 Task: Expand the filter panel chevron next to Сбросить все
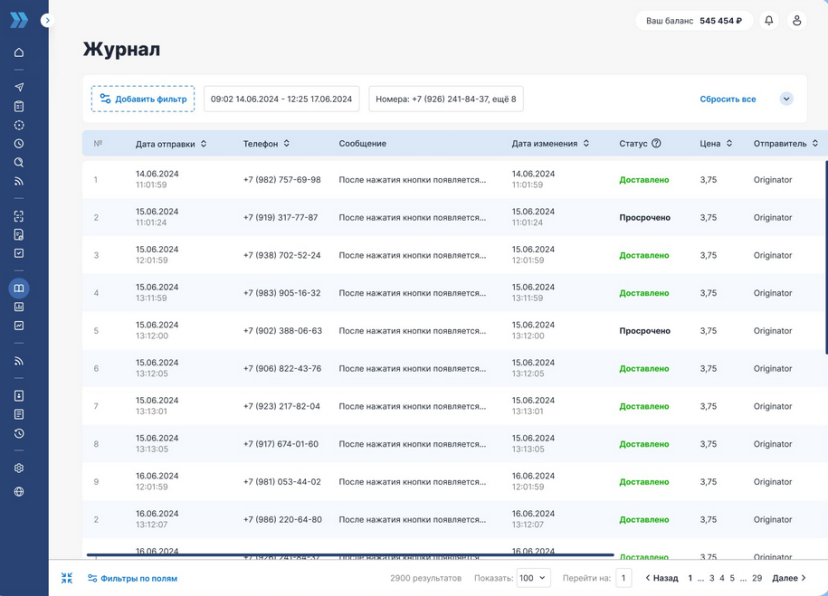click(786, 99)
